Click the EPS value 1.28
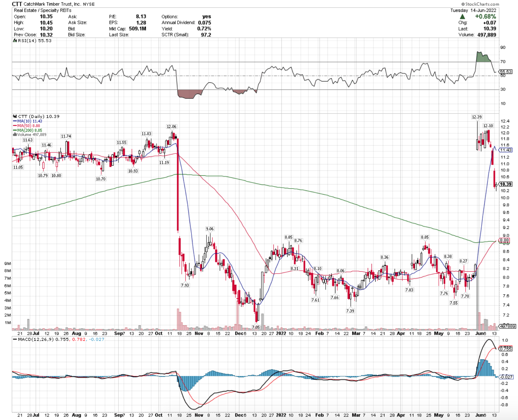The width and height of the screenshot is (518, 420). [x=141, y=23]
